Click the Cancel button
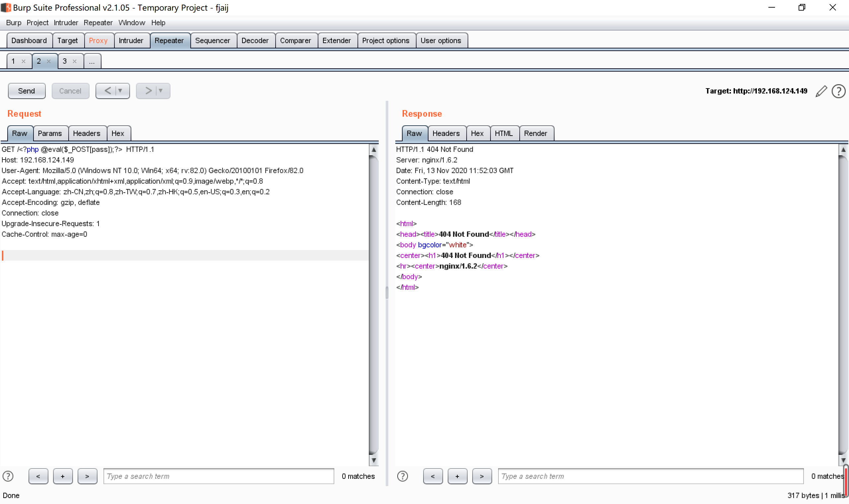Image resolution: width=849 pixels, height=504 pixels. (x=70, y=91)
